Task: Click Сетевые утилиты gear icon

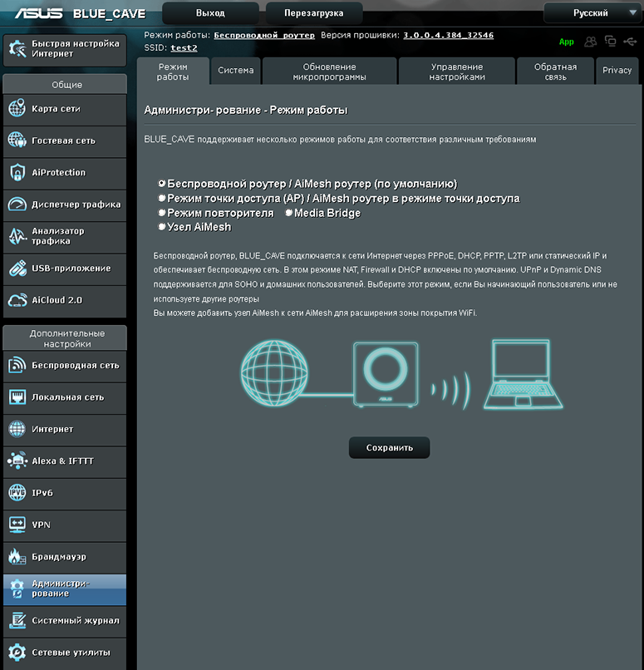Action: click(17, 653)
